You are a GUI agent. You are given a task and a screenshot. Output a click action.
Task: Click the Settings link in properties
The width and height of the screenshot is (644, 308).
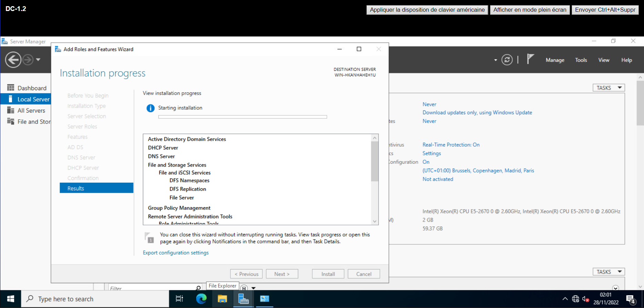click(x=432, y=153)
